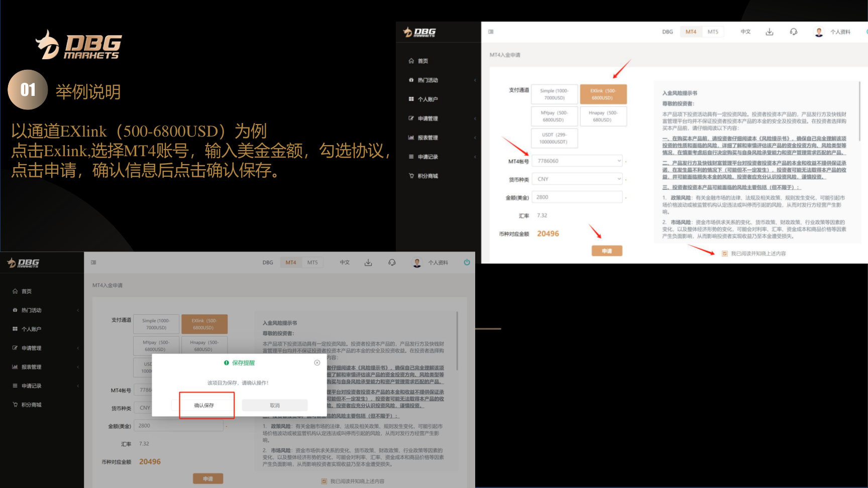Click 积分商城 cart icon in arrow-annotated screenshot

click(x=411, y=176)
